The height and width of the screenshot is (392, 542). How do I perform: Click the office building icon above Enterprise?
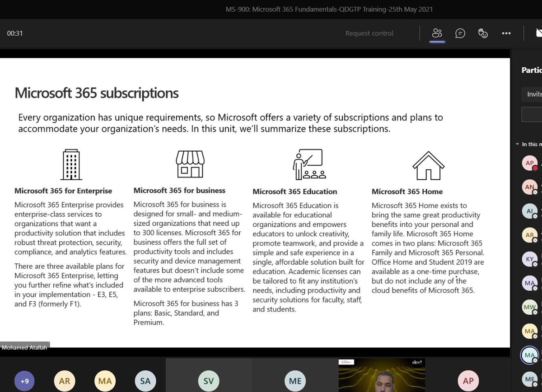[x=71, y=165]
